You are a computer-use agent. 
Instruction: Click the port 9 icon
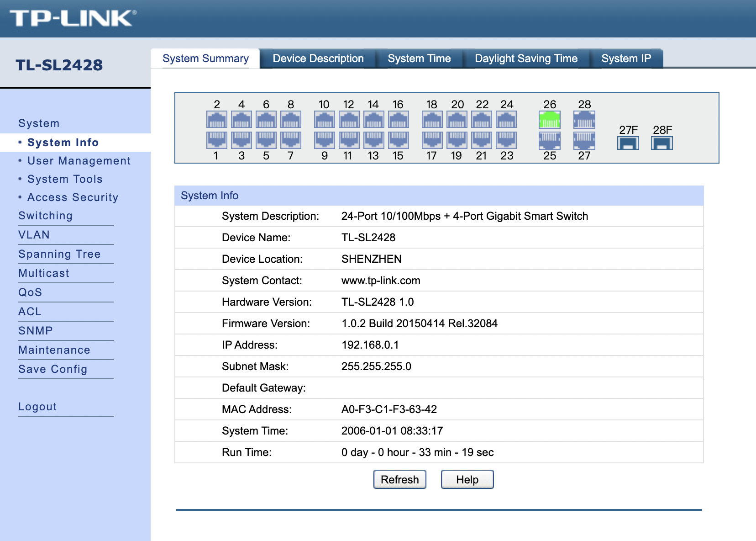(325, 140)
